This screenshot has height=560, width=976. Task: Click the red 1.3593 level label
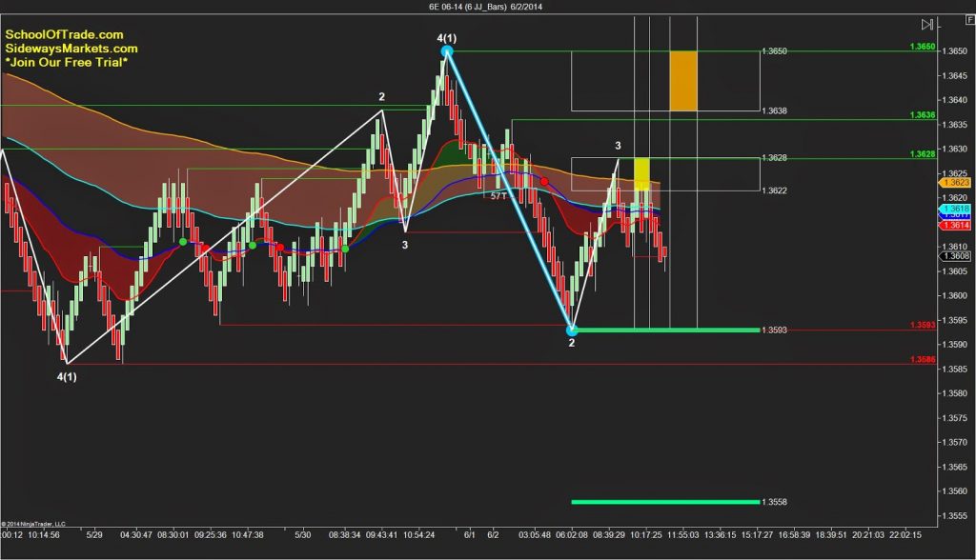[923, 326]
